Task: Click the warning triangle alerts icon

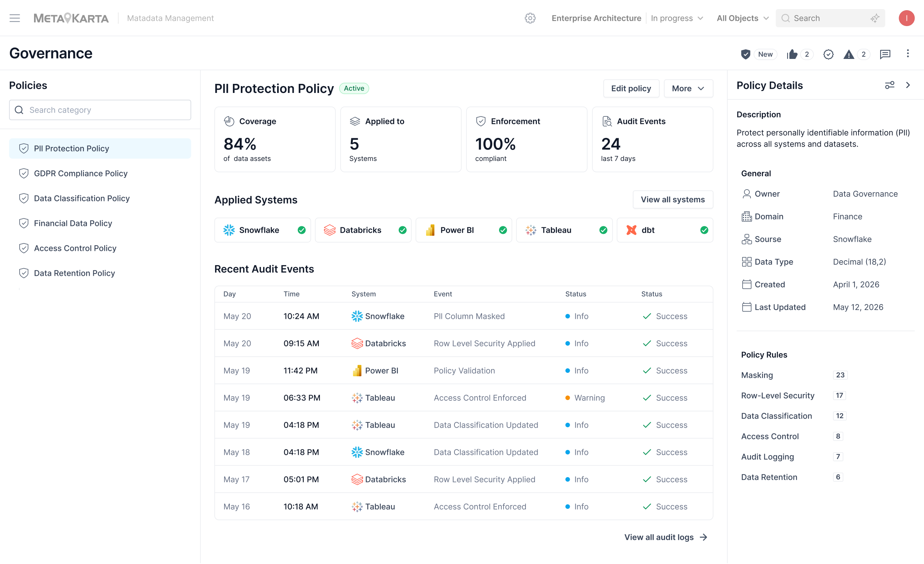Action: [849, 54]
